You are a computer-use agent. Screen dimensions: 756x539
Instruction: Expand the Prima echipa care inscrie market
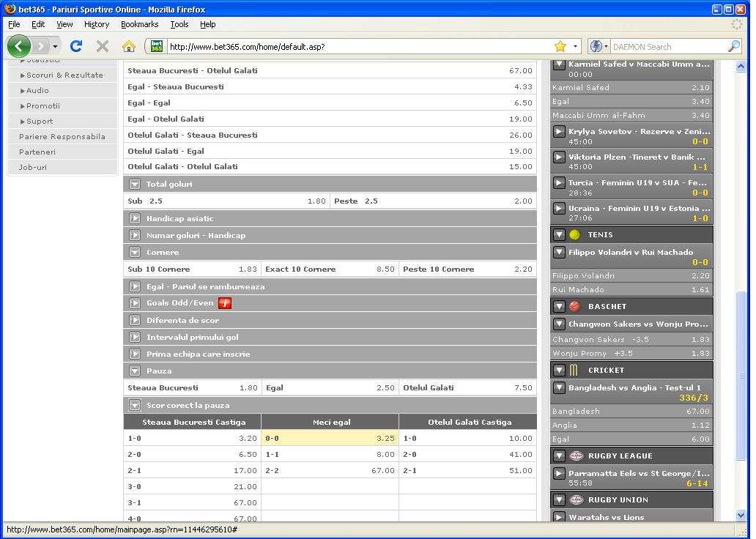[x=135, y=354]
